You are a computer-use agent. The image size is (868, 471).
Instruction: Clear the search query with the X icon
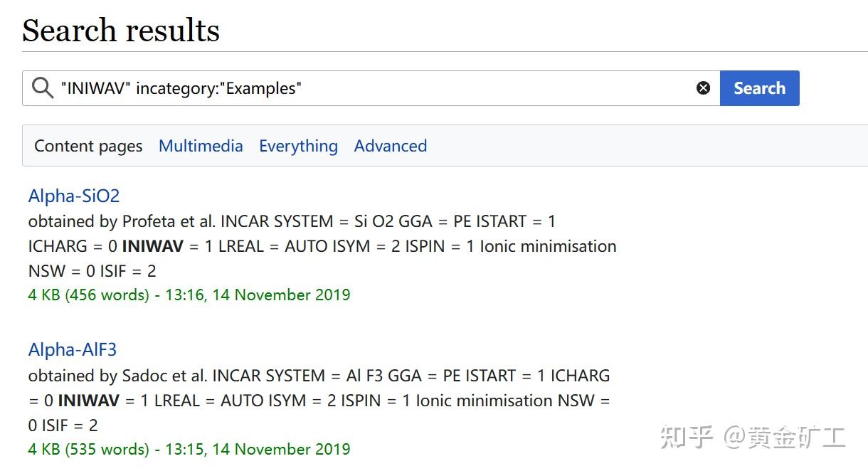703,88
